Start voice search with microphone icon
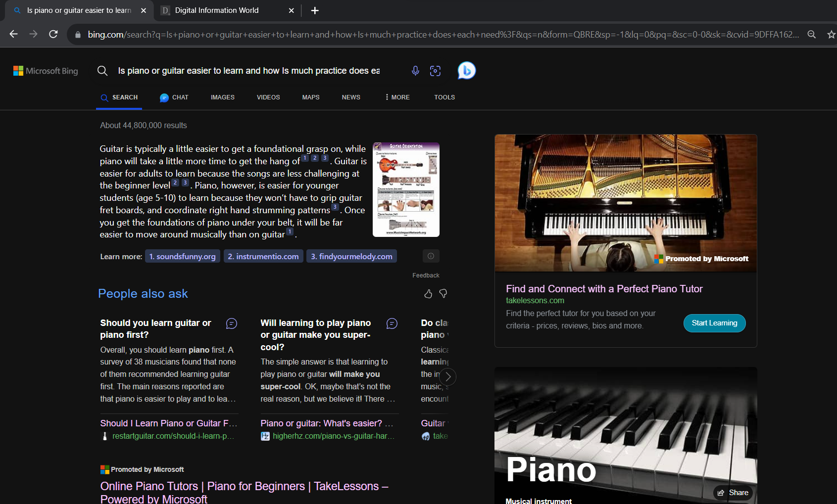Viewport: 837px width, 504px height. [415, 71]
